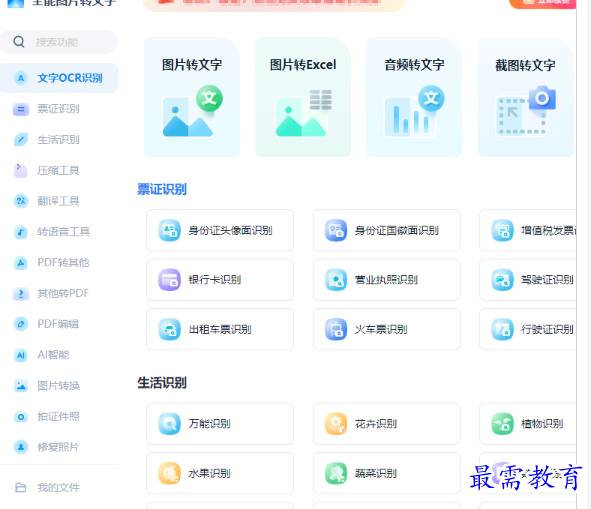Click the 拍证件照 sidebar icon
Screen dimensions: 591x509
pos(21,417)
